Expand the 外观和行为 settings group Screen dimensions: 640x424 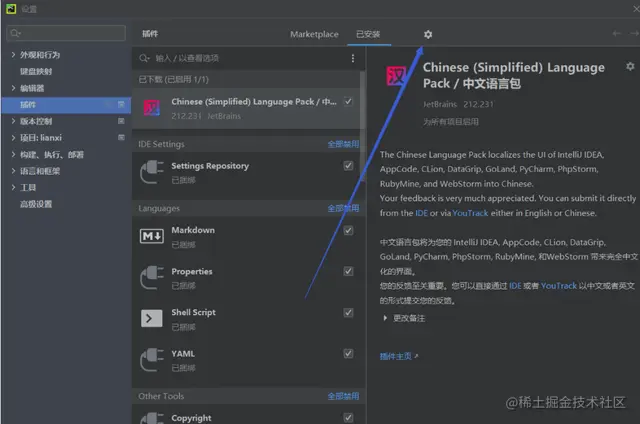pyautogui.click(x=13, y=55)
